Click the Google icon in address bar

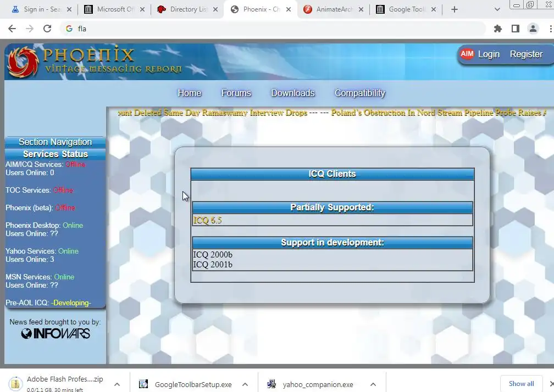(x=69, y=29)
